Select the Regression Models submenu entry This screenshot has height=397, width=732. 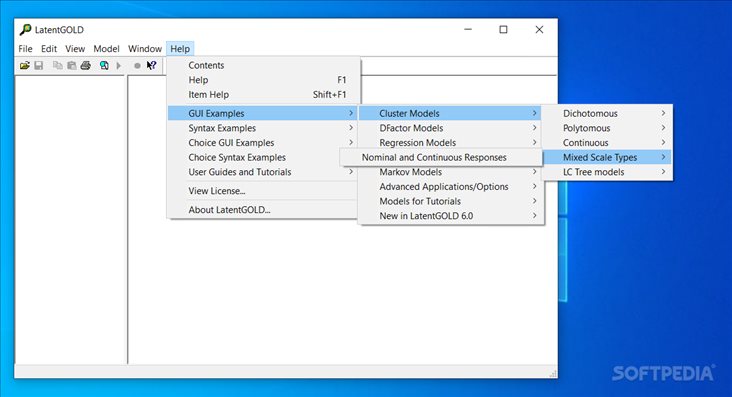pyautogui.click(x=451, y=142)
